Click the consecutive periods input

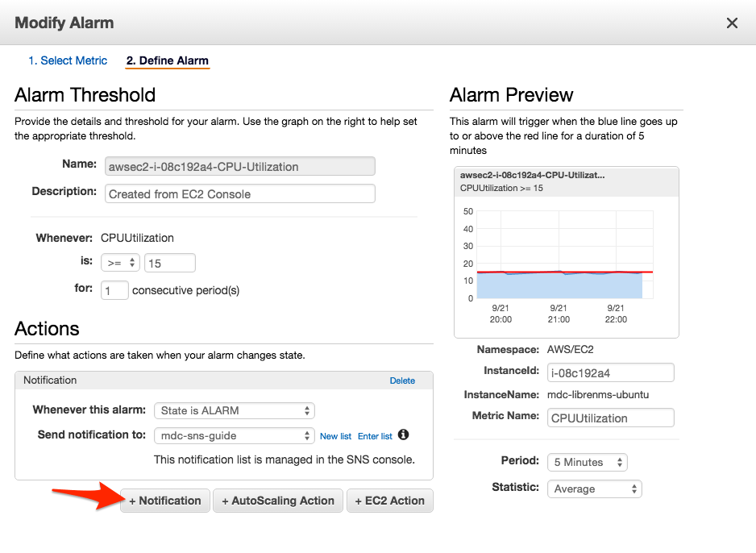pos(114,290)
